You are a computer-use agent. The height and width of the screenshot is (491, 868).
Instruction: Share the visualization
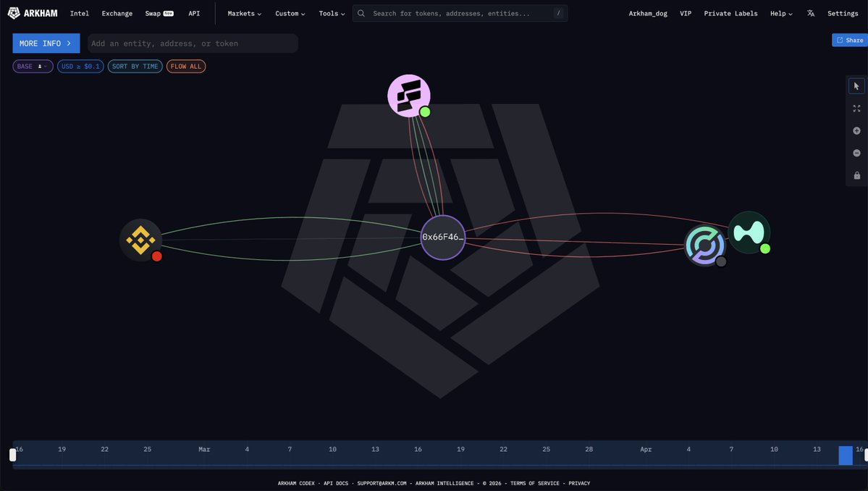pyautogui.click(x=850, y=40)
